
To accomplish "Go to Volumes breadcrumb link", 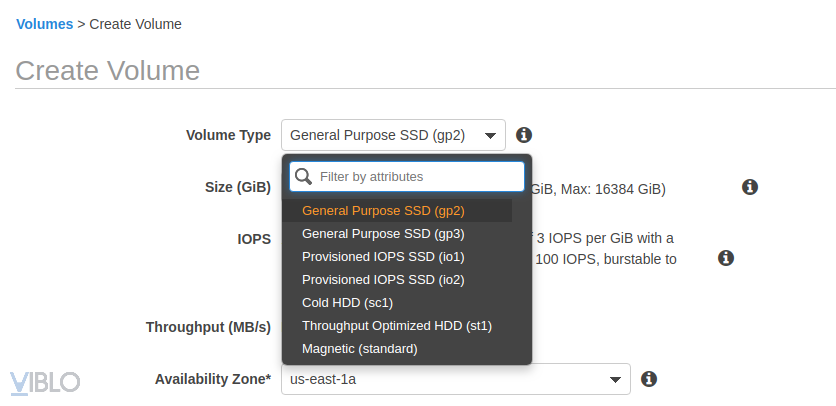I will [x=44, y=24].
